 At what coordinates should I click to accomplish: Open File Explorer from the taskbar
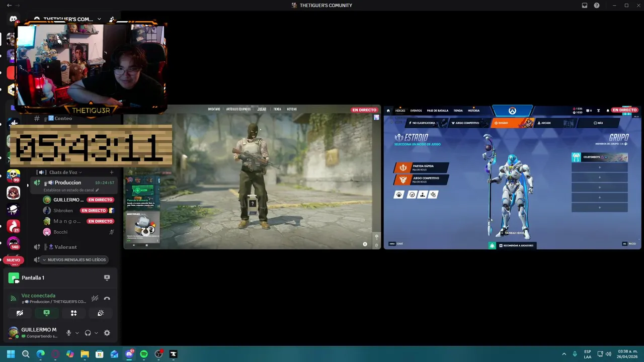point(85,354)
